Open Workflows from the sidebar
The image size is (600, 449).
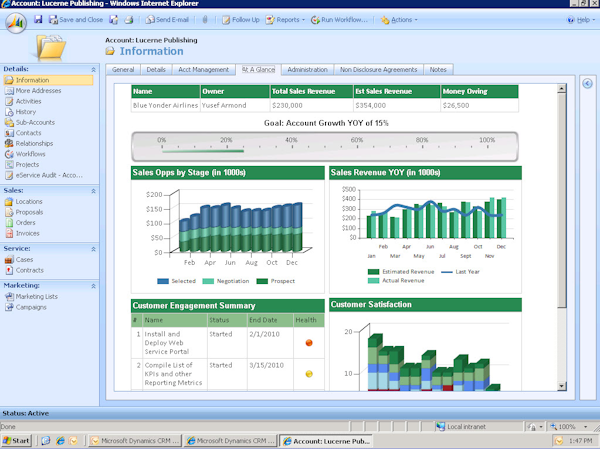point(32,154)
